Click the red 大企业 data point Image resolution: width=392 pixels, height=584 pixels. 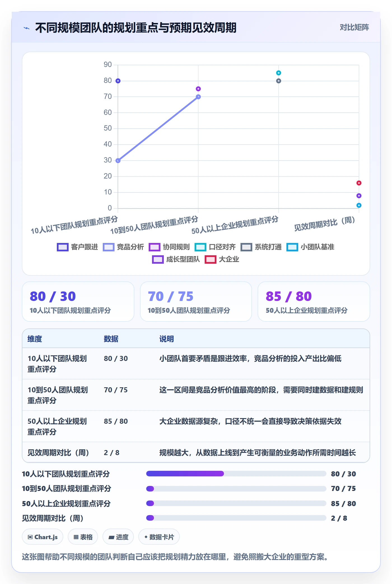(359, 183)
